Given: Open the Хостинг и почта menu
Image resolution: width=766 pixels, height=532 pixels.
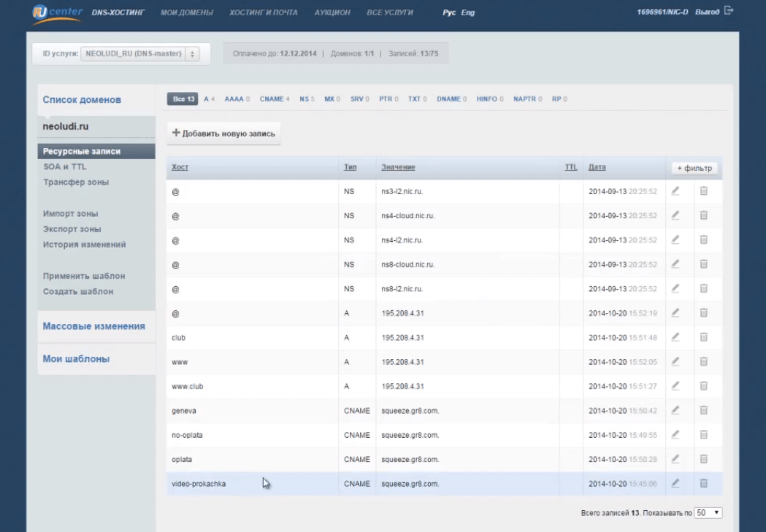Looking at the screenshot, I should coord(263,12).
